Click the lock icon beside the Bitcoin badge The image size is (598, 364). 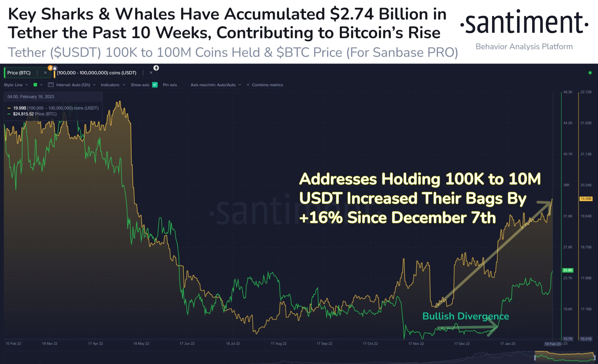(55, 68)
